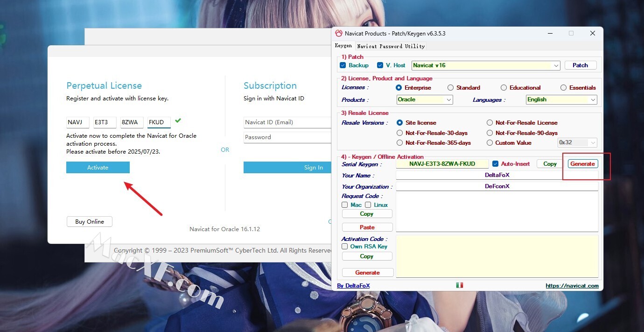Expand the Products dropdown showing Oracle
This screenshot has height=332, width=644.
click(425, 99)
